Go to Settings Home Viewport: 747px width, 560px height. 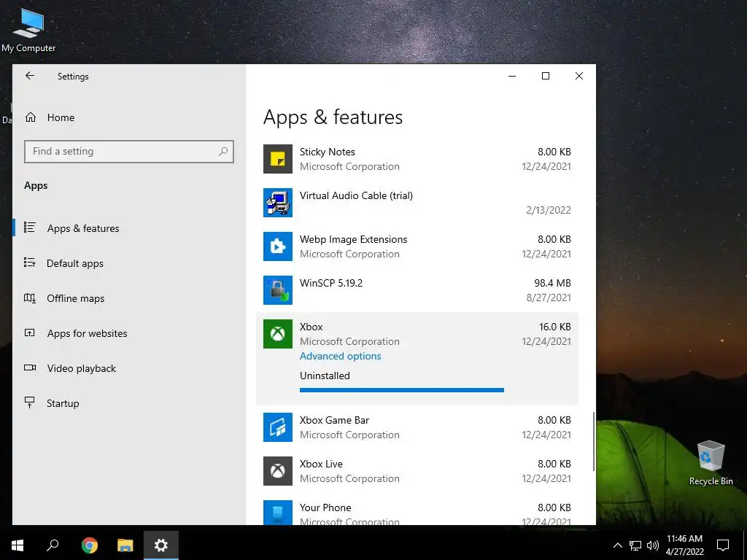[x=61, y=117]
